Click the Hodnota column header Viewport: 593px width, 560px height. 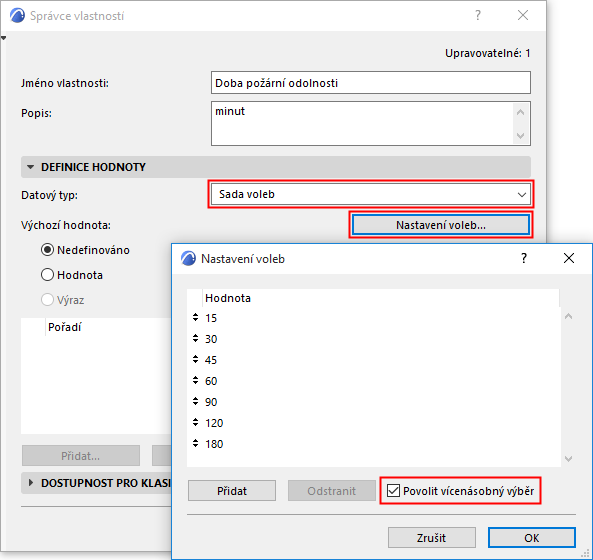228,298
